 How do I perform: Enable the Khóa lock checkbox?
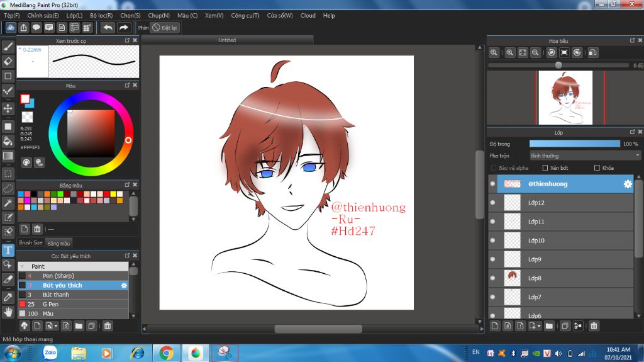point(597,168)
